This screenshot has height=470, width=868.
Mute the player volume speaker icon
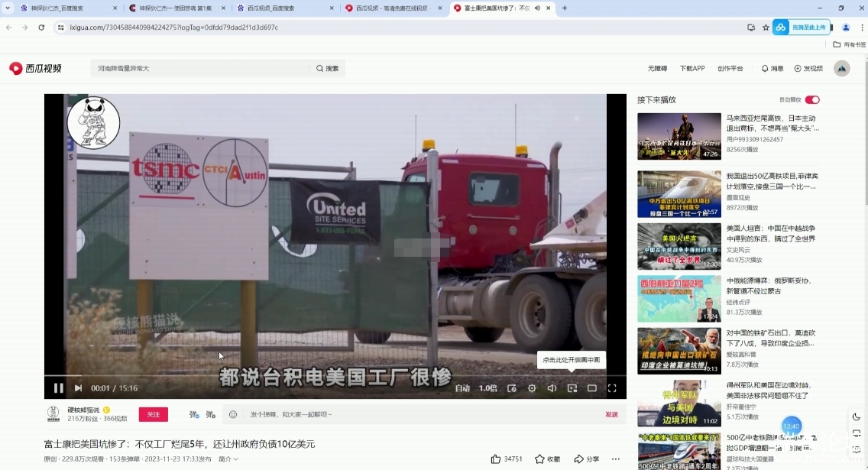pyautogui.click(x=552, y=388)
